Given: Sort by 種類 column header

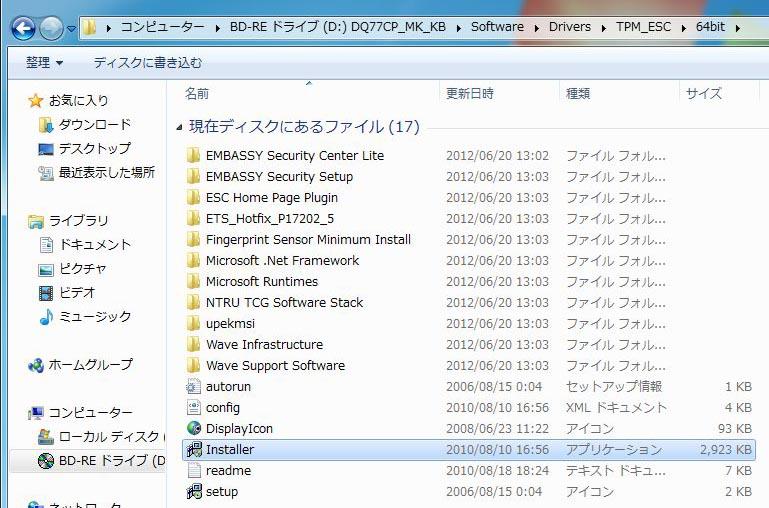Looking at the screenshot, I should [578, 93].
